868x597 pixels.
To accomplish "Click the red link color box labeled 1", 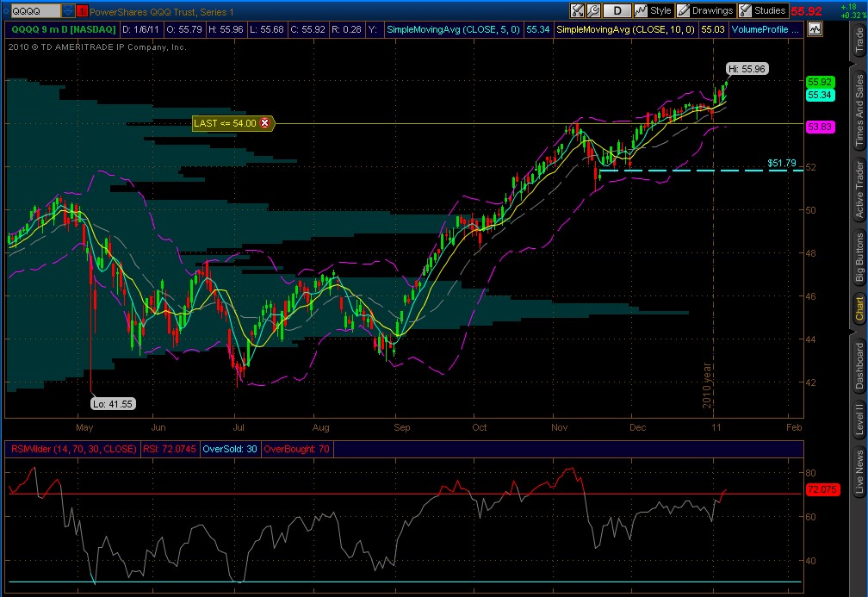I will [x=81, y=11].
